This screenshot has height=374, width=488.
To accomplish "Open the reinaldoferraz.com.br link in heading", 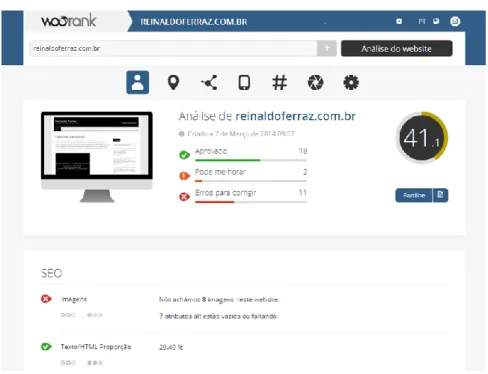I will 295,116.
